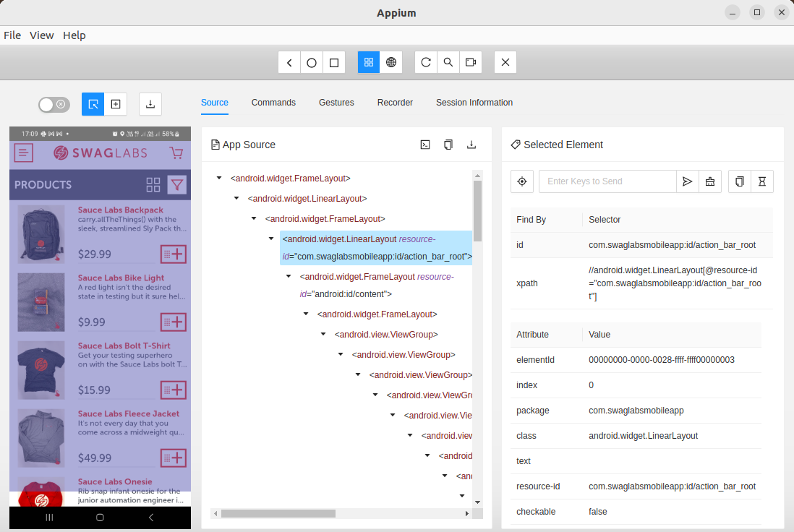The image size is (794, 532).
Task: Toggle the element highlighter switch
Action: click(x=54, y=104)
